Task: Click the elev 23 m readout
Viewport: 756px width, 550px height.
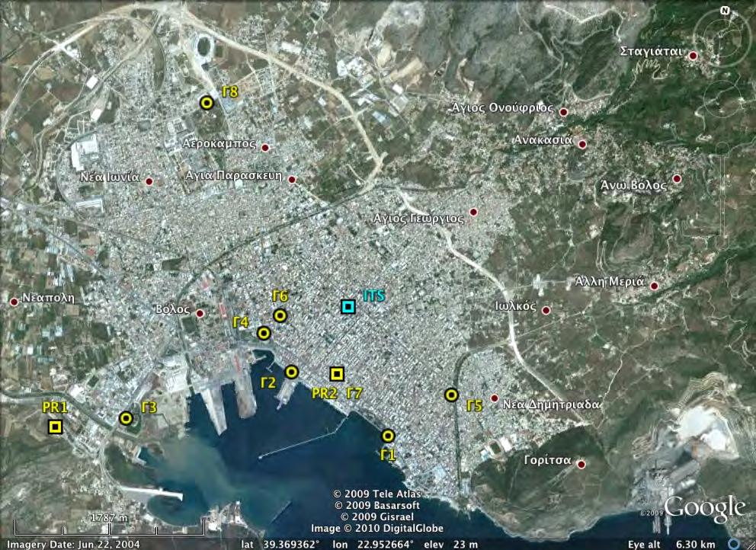Action: [x=451, y=545]
